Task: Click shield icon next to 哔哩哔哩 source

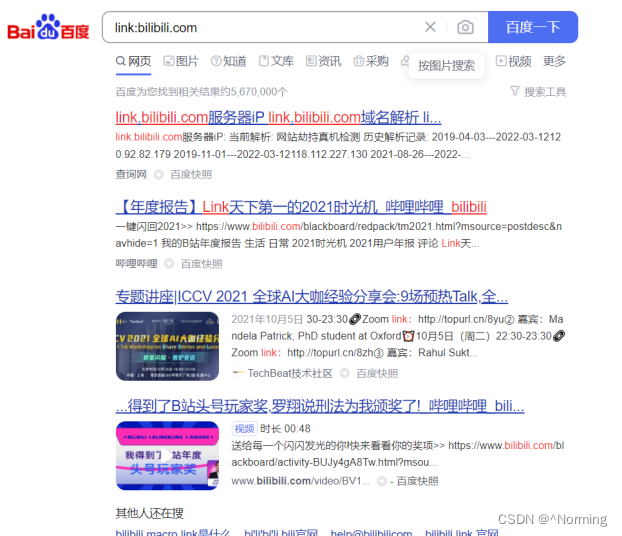Action: pos(169,263)
